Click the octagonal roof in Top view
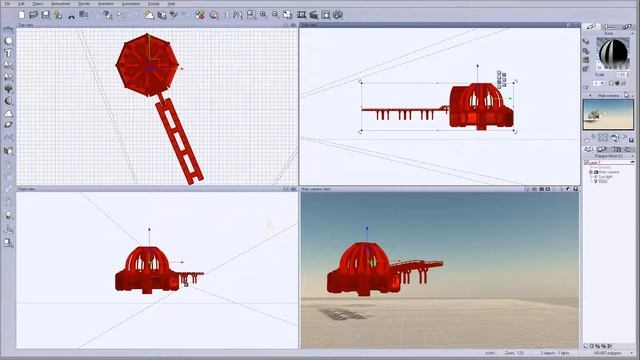 point(147,65)
